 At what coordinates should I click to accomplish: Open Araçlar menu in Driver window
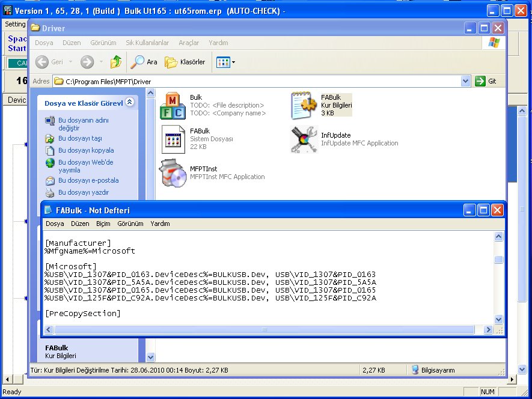[189, 43]
